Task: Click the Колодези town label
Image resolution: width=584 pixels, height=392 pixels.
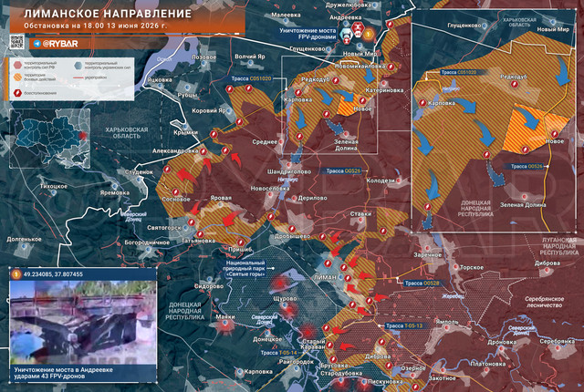Action: coord(381,181)
